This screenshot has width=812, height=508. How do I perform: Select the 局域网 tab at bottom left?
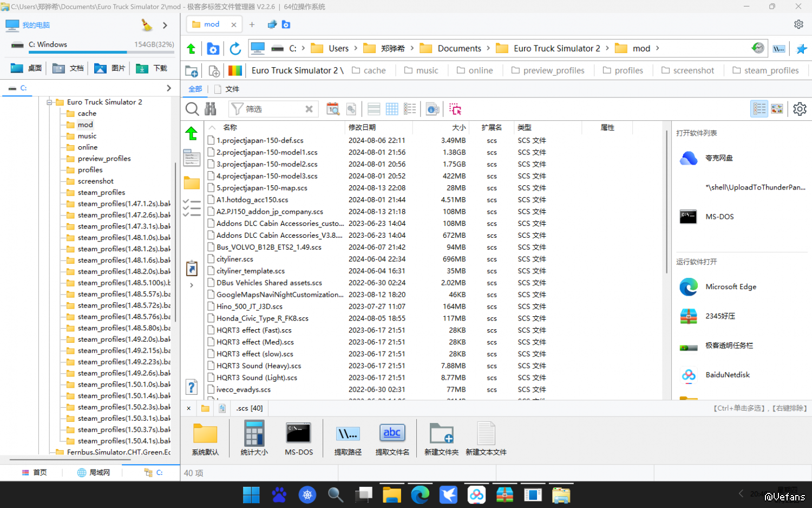(x=94, y=472)
